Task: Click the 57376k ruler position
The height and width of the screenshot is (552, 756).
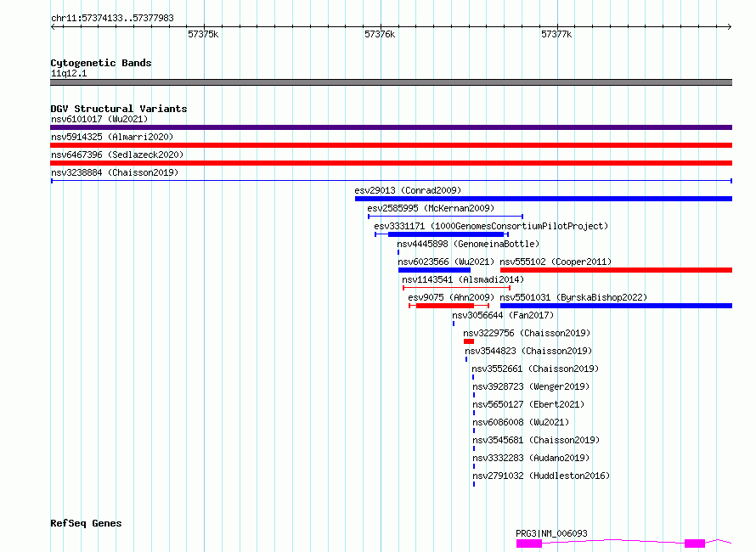Action: 380,34
